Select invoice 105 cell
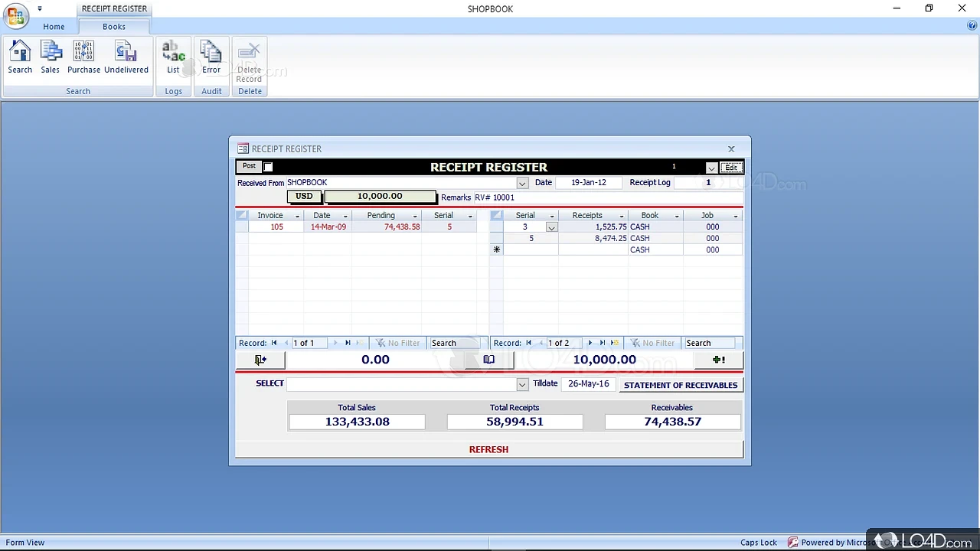The width and height of the screenshot is (980, 551). click(x=276, y=227)
